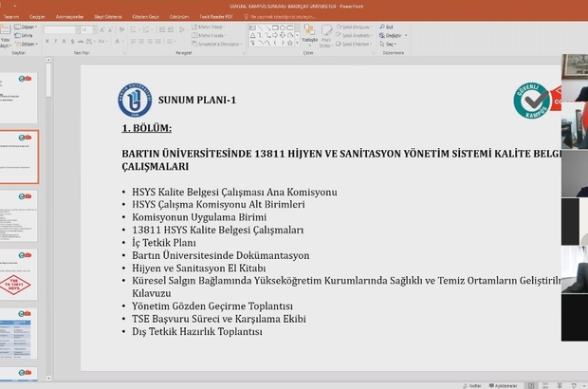
Task: Select the triangle shape
Action: [253, 35]
